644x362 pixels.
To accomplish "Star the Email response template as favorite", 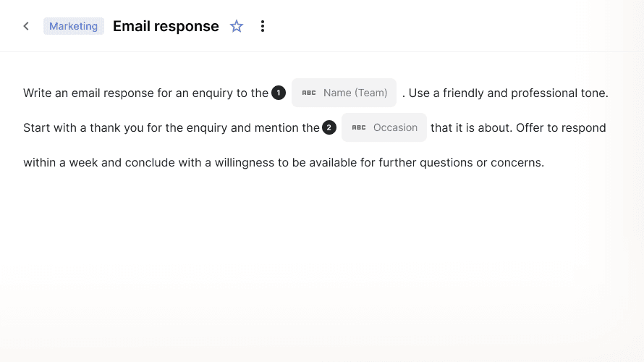I will coord(236,26).
